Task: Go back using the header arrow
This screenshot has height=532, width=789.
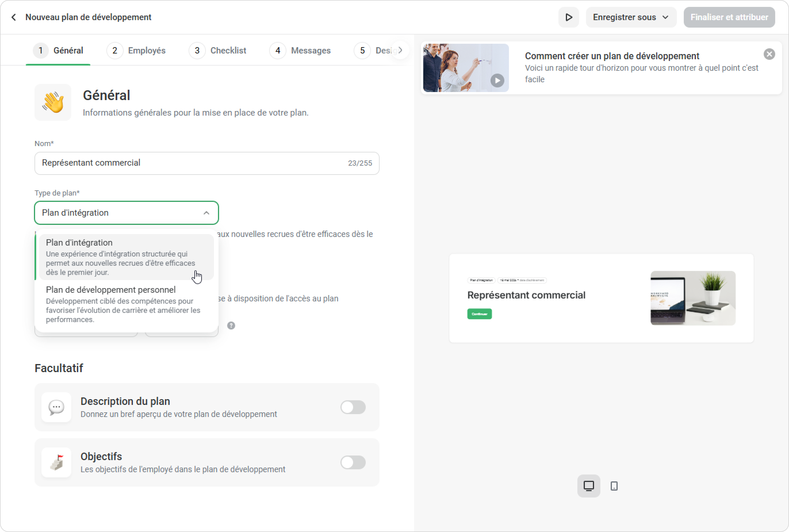Action: [14, 17]
